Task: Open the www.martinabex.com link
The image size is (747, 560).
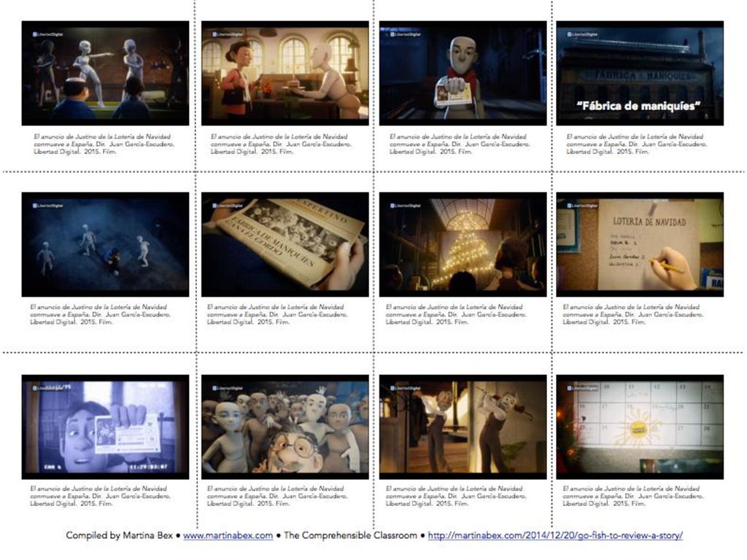Action: coord(228,535)
